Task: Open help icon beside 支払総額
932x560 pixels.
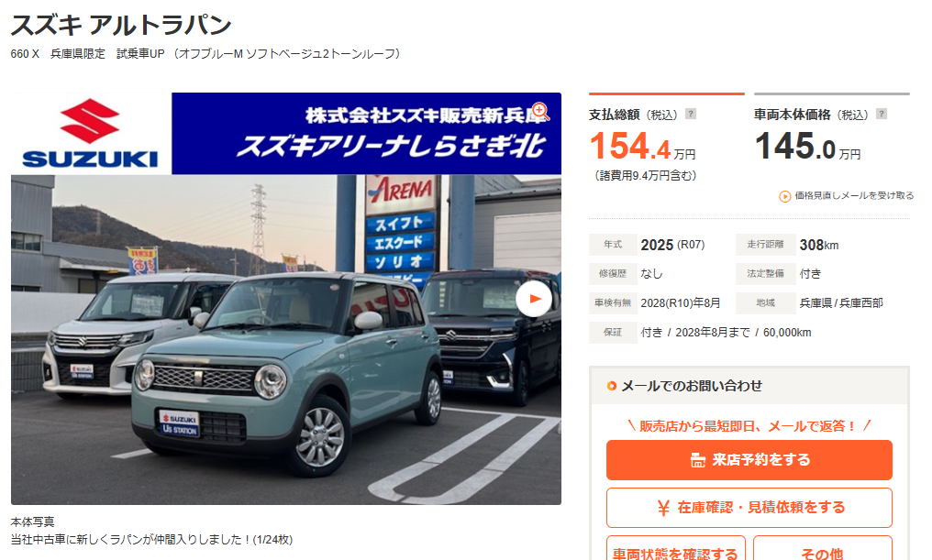Action: pyautogui.click(x=690, y=114)
